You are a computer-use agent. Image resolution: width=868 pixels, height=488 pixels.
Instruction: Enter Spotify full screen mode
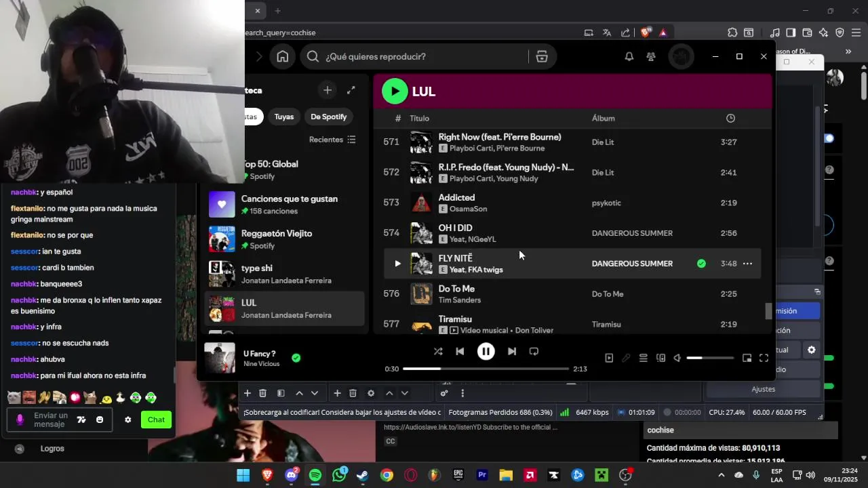pyautogui.click(x=764, y=358)
